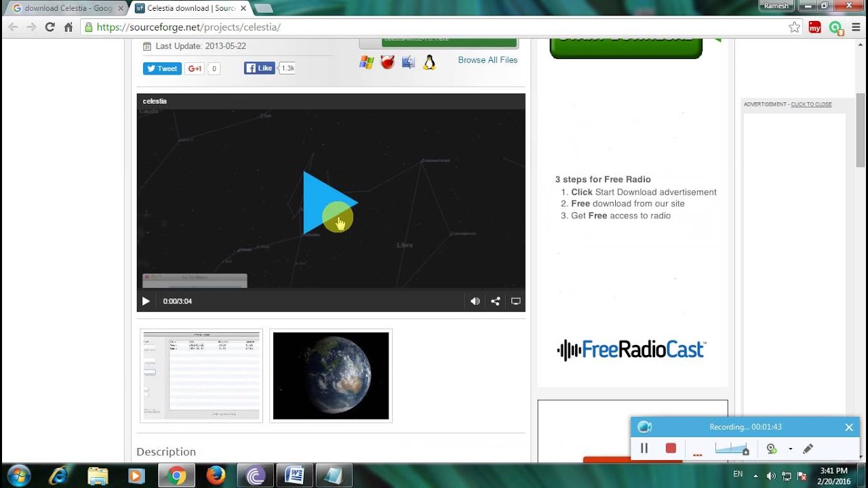The image size is (868, 488).
Task: Click the Ramesh profile button
Action: [777, 5]
